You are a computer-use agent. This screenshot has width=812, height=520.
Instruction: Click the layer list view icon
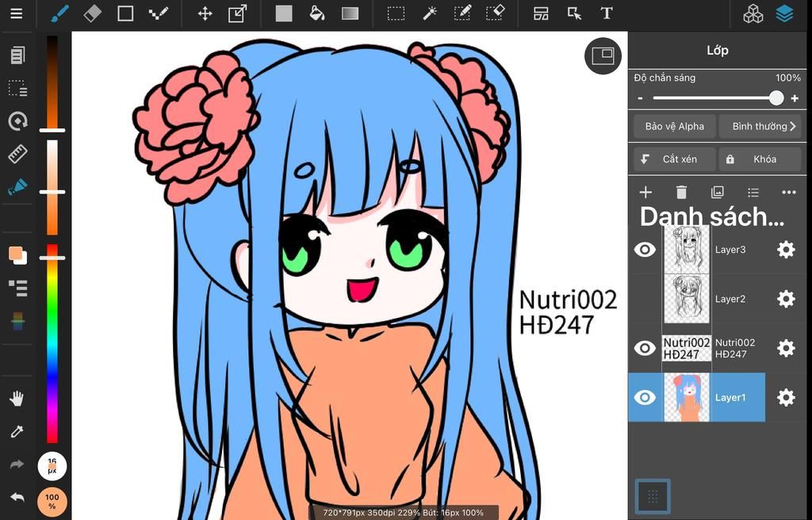pos(753,192)
